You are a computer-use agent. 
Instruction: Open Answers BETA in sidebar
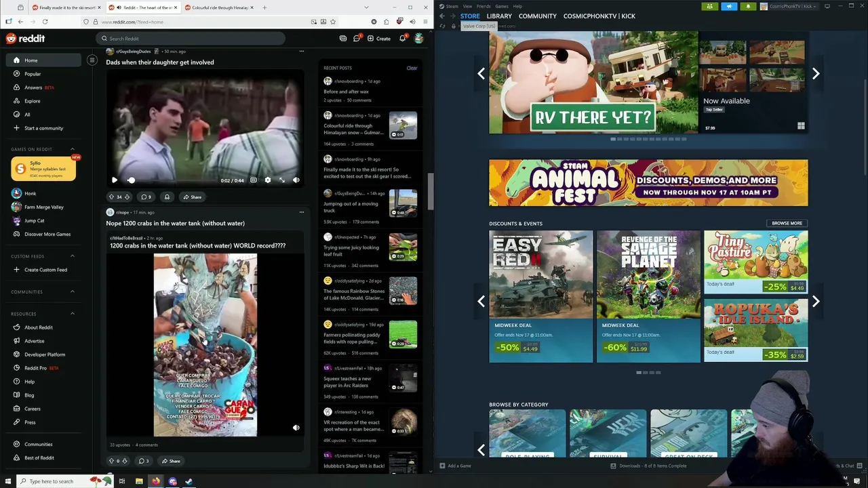(x=45, y=87)
